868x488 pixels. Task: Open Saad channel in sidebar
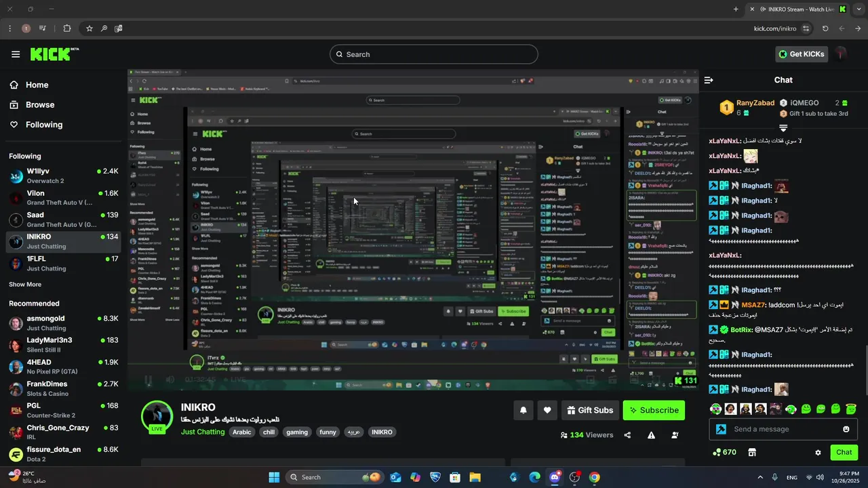[64, 220]
